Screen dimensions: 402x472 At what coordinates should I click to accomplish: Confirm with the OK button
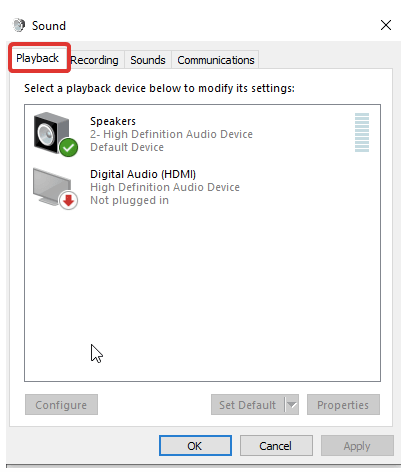[195, 446]
